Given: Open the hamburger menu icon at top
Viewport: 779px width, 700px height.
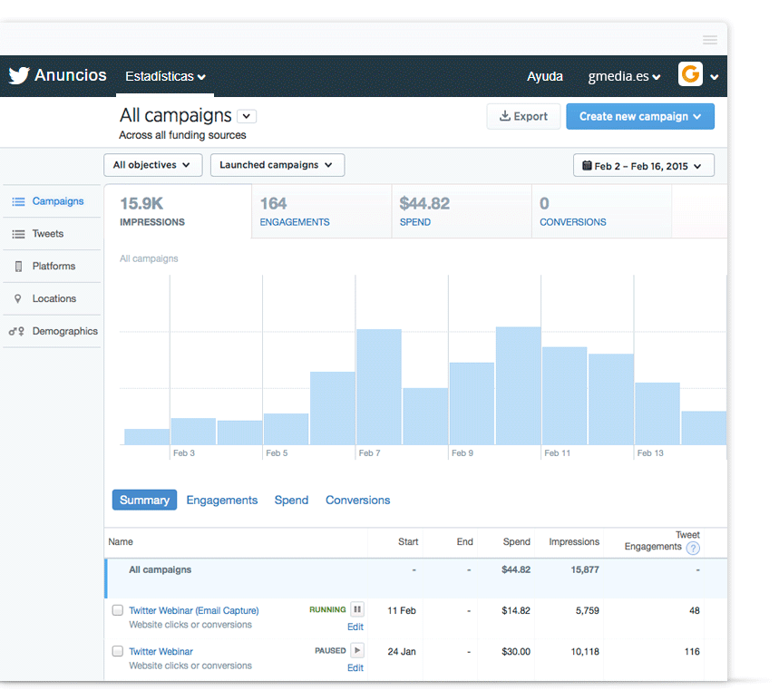Looking at the screenshot, I should coord(709,40).
